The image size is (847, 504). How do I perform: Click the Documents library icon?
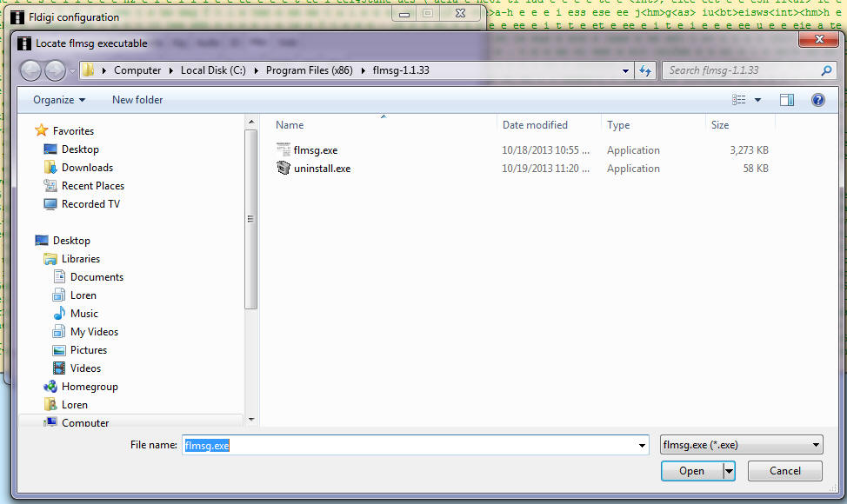coord(59,277)
